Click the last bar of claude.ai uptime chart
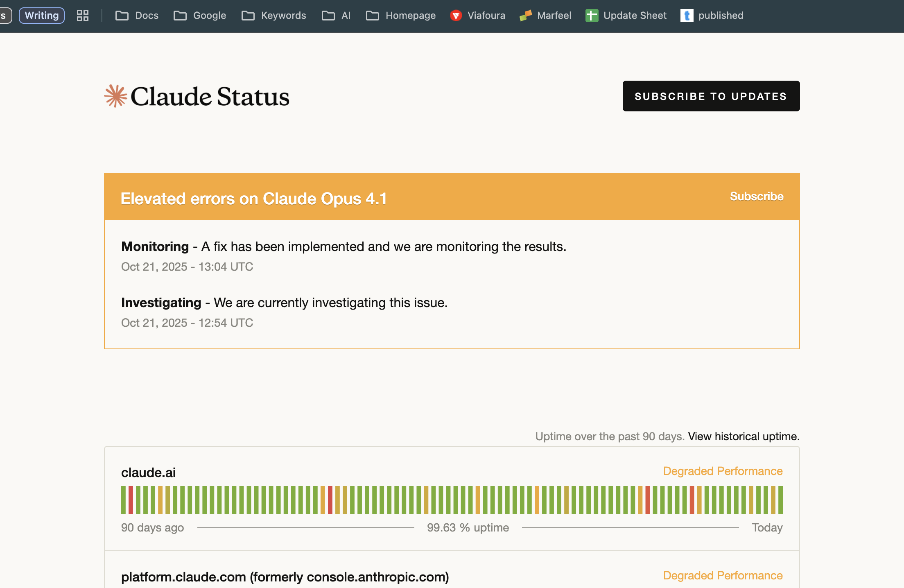This screenshot has width=904, height=588. point(780,500)
